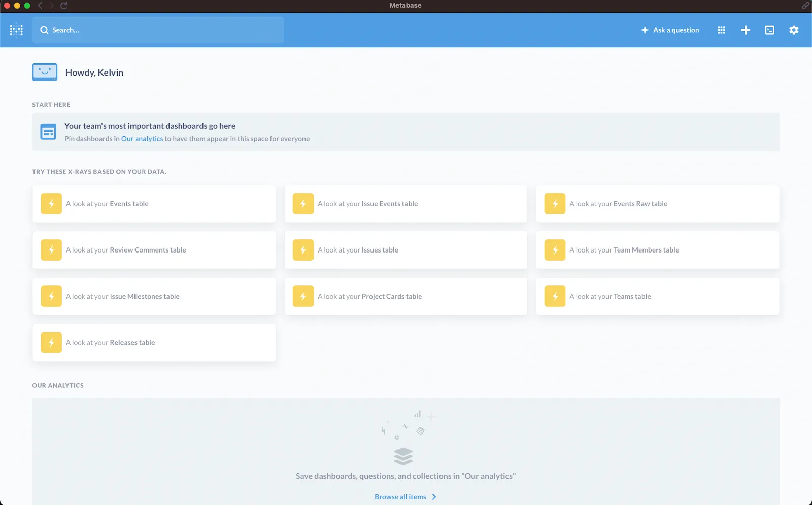Click chevron next to Browse all items
812x505 pixels.
(x=434, y=497)
